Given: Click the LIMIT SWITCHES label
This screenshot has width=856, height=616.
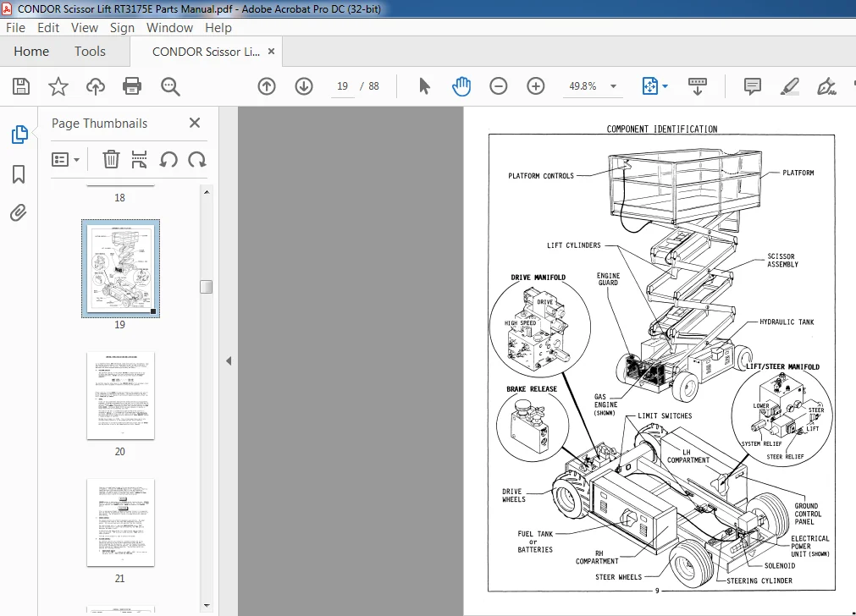Looking at the screenshot, I should click(665, 415).
